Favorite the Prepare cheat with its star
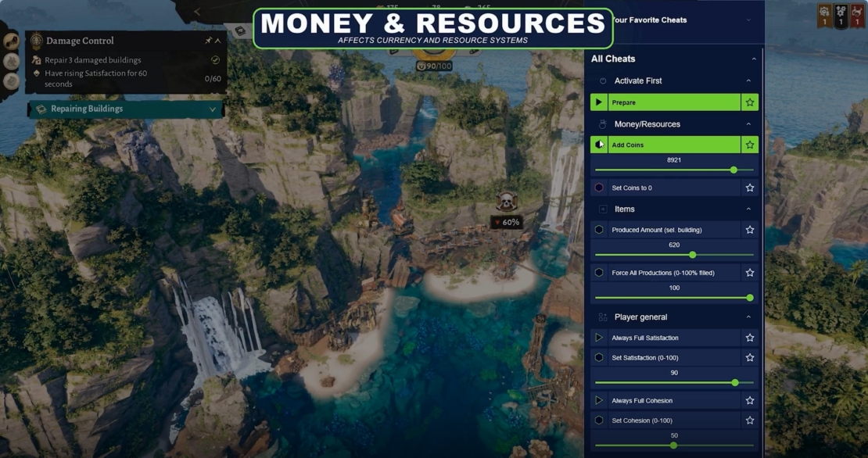The image size is (868, 458). coord(750,102)
